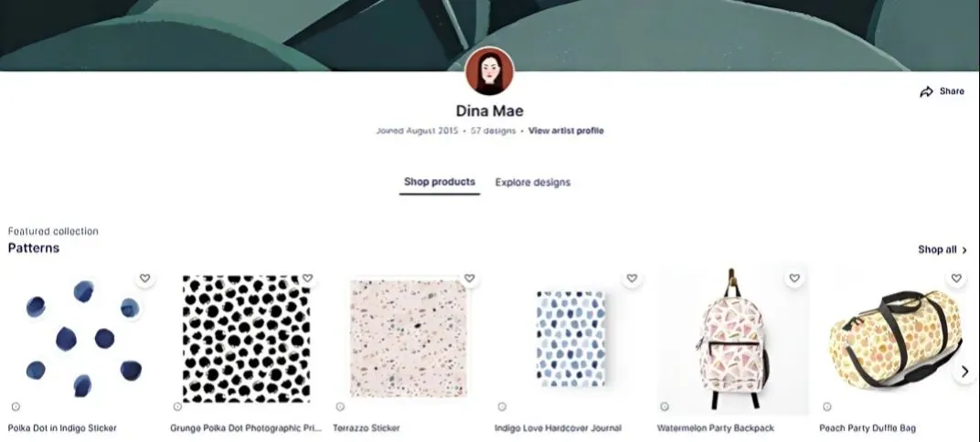Open the Grunge Polka Dot print thumbnail
This screenshot has height=442, width=980.
pos(246,339)
